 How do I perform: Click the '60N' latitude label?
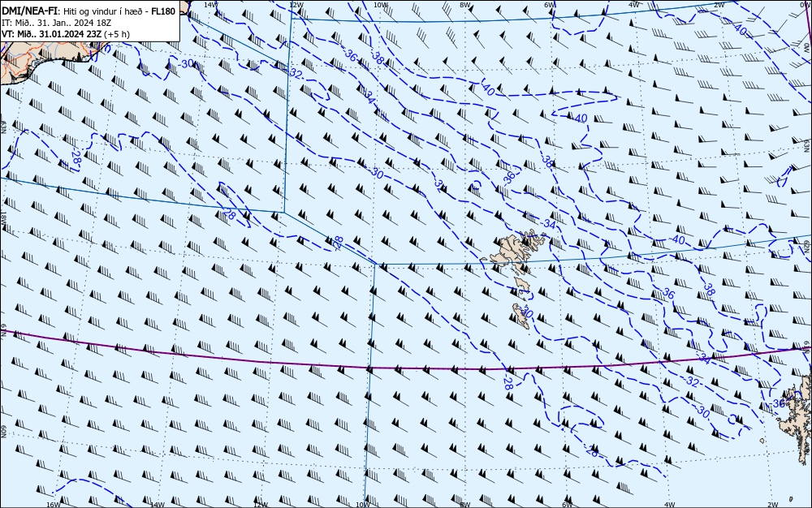point(3,433)
